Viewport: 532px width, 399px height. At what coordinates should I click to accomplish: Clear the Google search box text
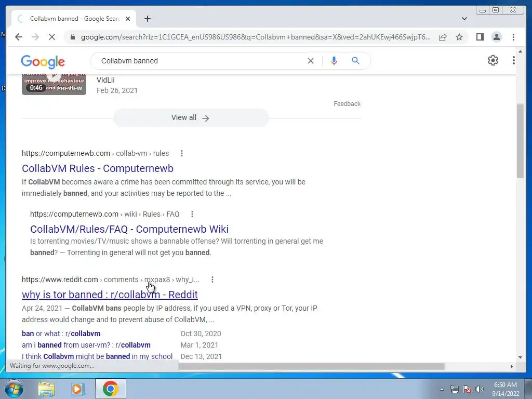tap(311, 61)
